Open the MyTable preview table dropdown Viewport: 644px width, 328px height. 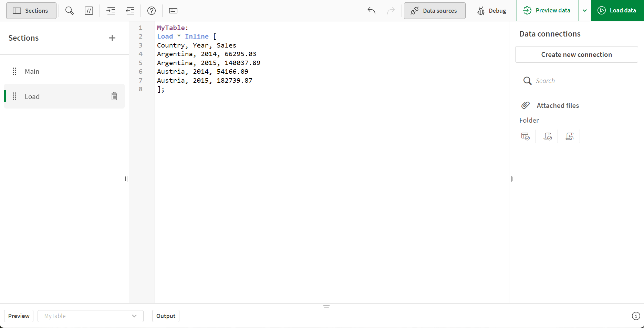click(x=91, y=316)
